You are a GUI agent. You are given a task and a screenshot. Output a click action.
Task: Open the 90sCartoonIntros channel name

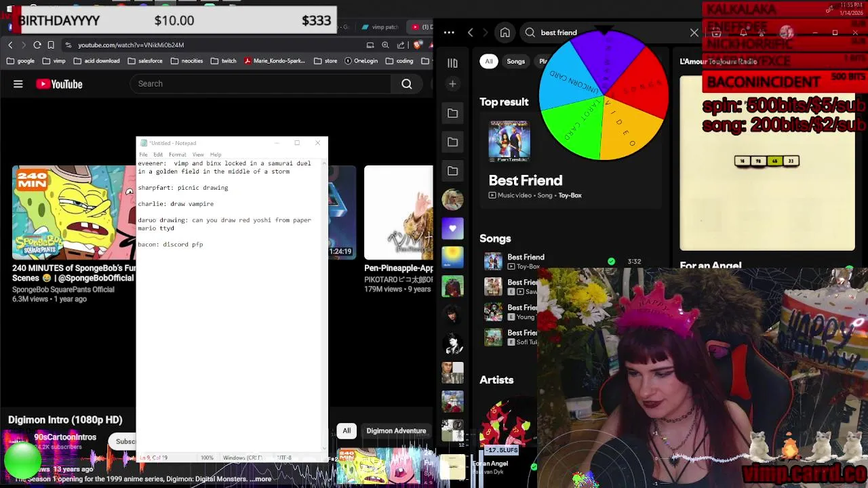65,437
